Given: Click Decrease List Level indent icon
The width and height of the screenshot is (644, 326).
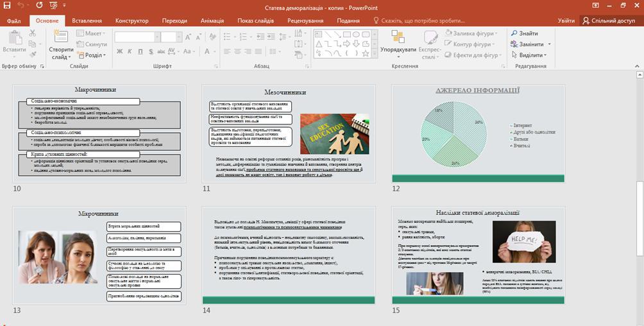Looking at the screenshot, I should 260,37.
